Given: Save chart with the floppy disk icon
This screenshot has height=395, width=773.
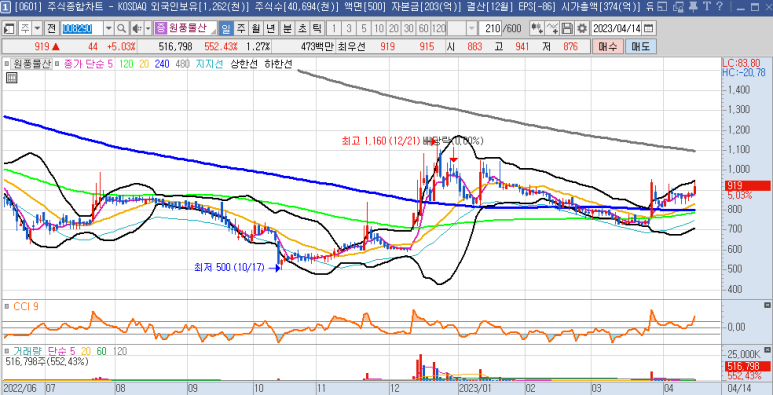Looking at the screenshot, I should (568, 28).
